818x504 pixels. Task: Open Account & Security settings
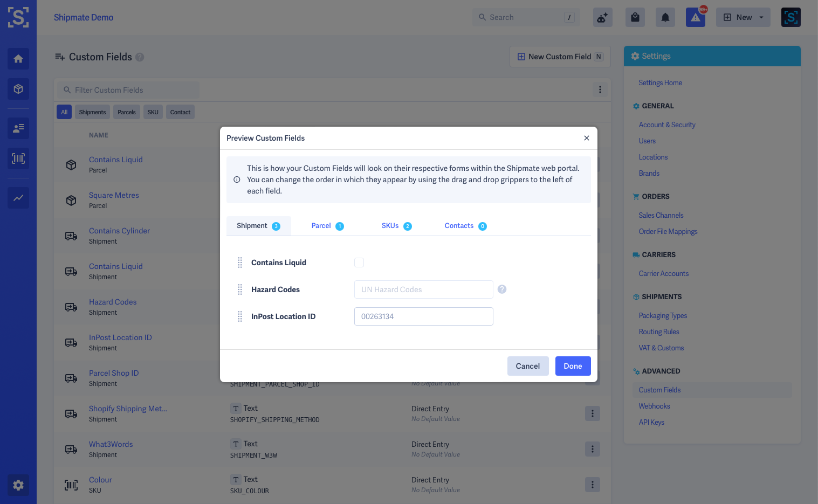pos(667,125)
